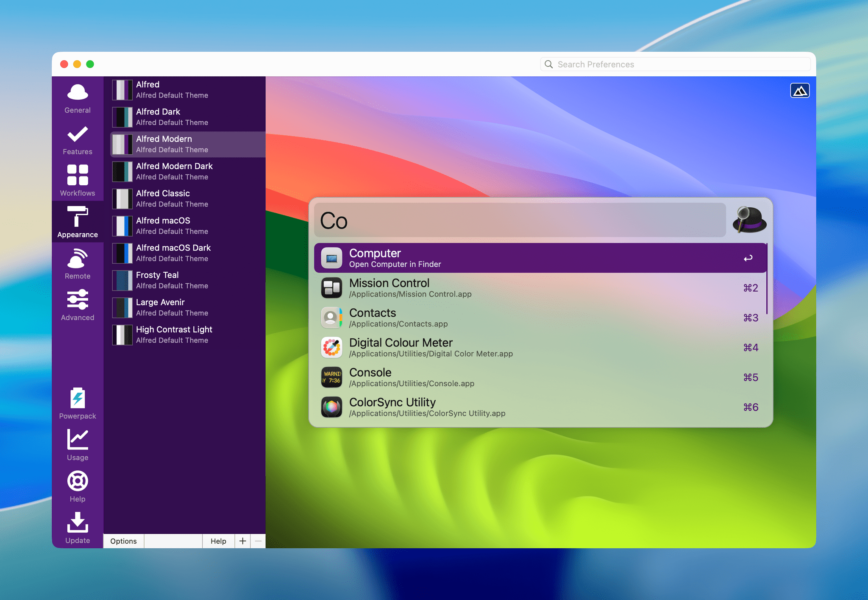Select the Alfred Dark theme
Screen dimensions: 868x600
pos(186,117)
